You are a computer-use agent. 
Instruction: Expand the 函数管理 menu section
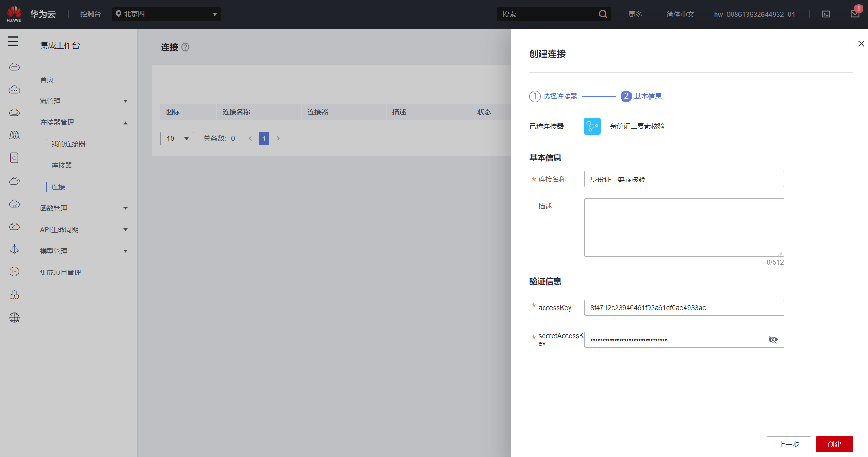click(84, 208)
